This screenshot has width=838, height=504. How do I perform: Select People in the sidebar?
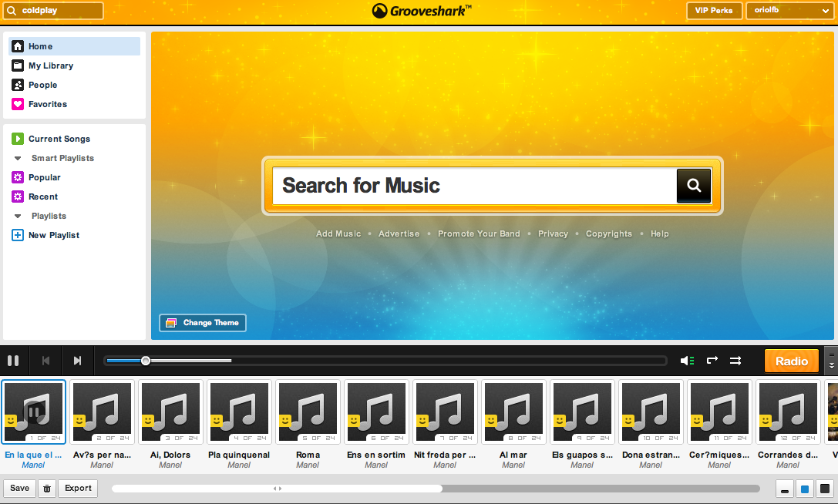tap(42, 85)
